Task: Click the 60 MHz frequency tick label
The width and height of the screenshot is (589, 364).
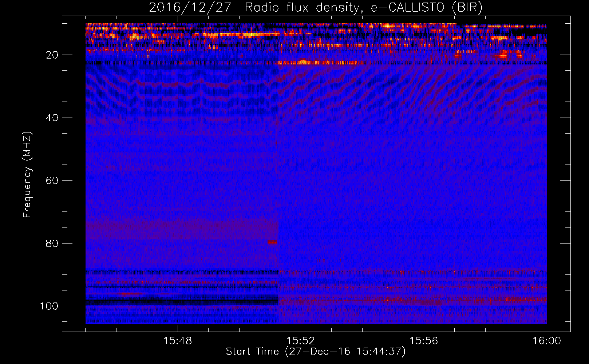Action: 52,181
